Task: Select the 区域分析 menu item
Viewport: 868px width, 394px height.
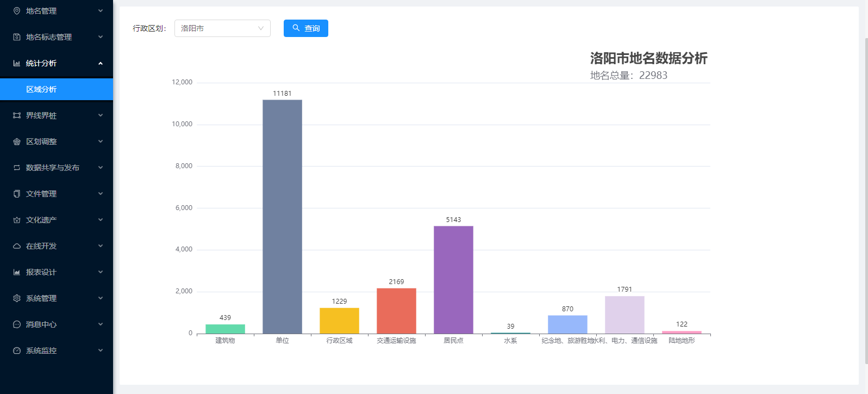Action: pos(41,89)
